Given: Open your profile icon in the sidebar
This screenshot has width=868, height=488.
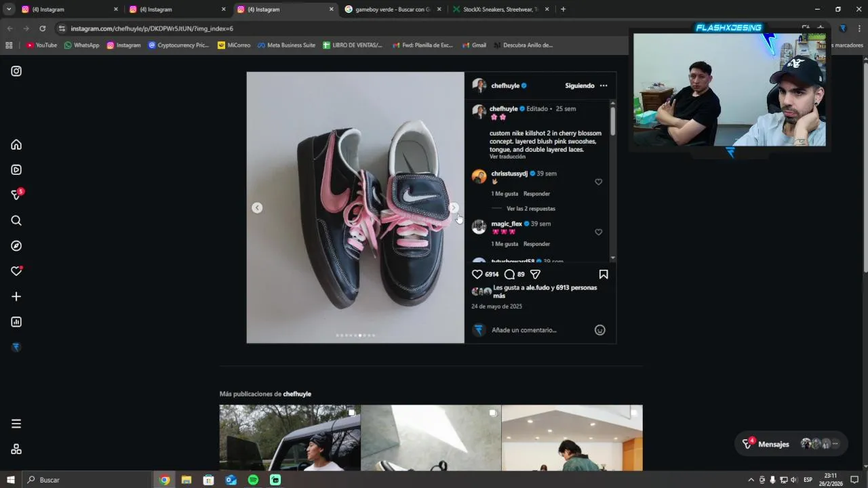Looking at the screenshot, I should (16, 347).
